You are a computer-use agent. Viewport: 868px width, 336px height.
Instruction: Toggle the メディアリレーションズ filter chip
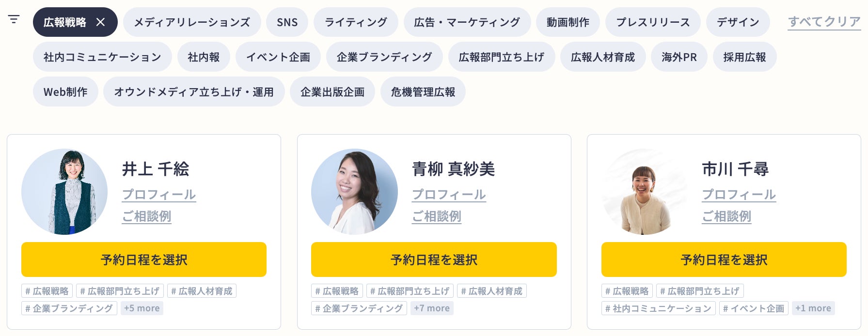click(192, 22)
